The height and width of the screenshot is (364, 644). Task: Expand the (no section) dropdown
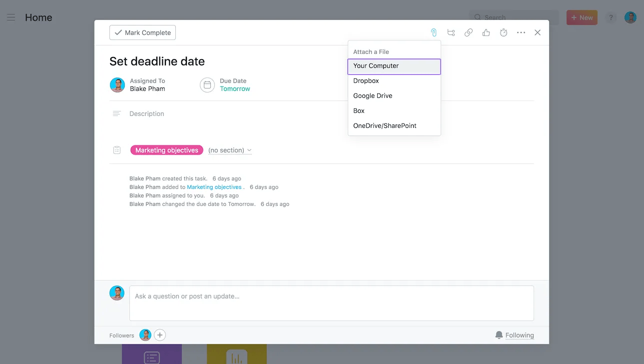(230, 150)
